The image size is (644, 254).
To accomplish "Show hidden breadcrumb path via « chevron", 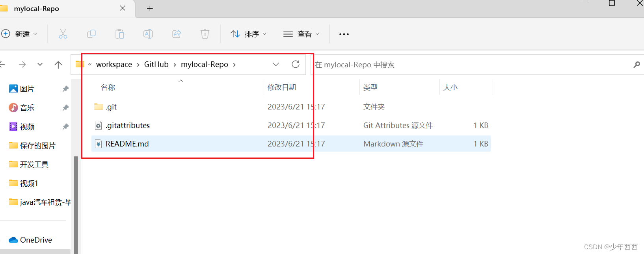I will (90, 65).
